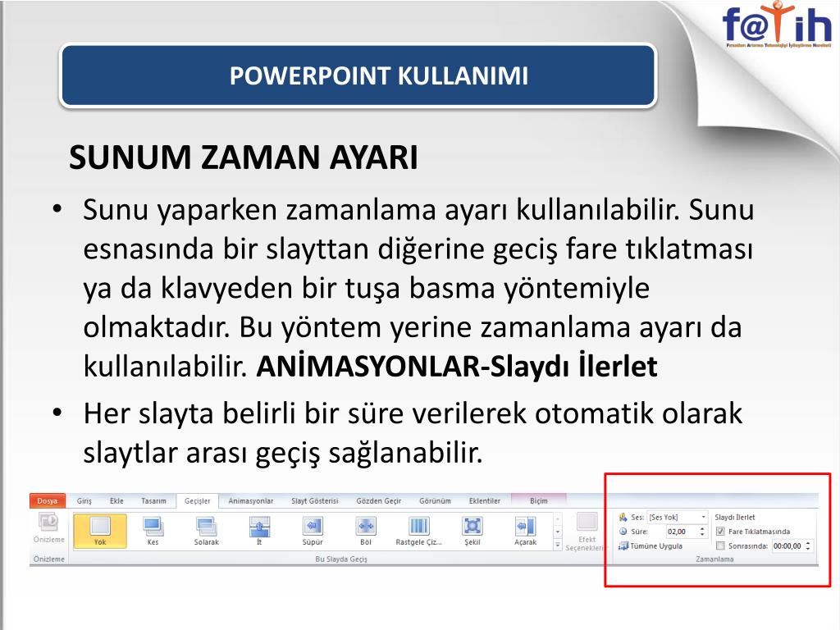Open the Gözden Geçir tab
The image size is (840, 630).
point(379,501)
